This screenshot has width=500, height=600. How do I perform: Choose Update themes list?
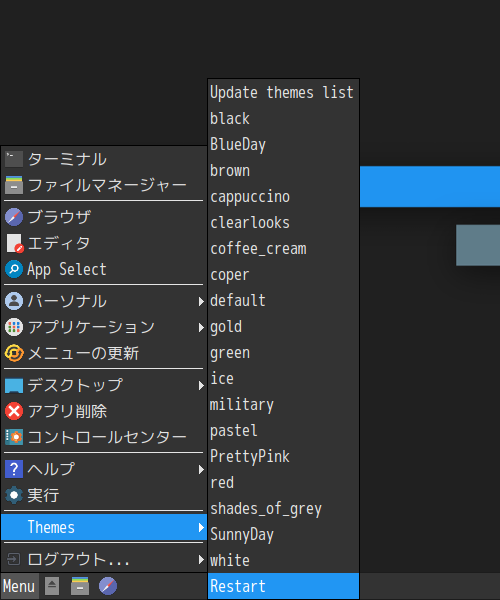click(283, 93)
